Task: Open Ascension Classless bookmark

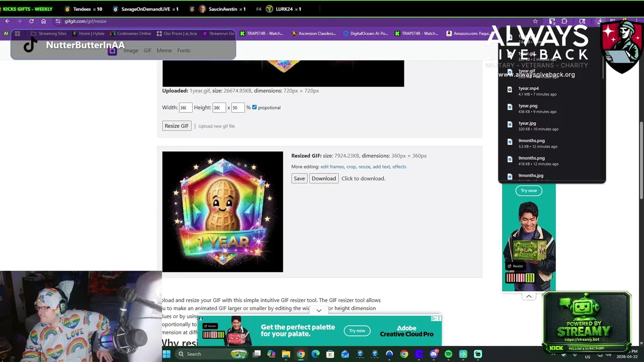Action: point(313,34)
